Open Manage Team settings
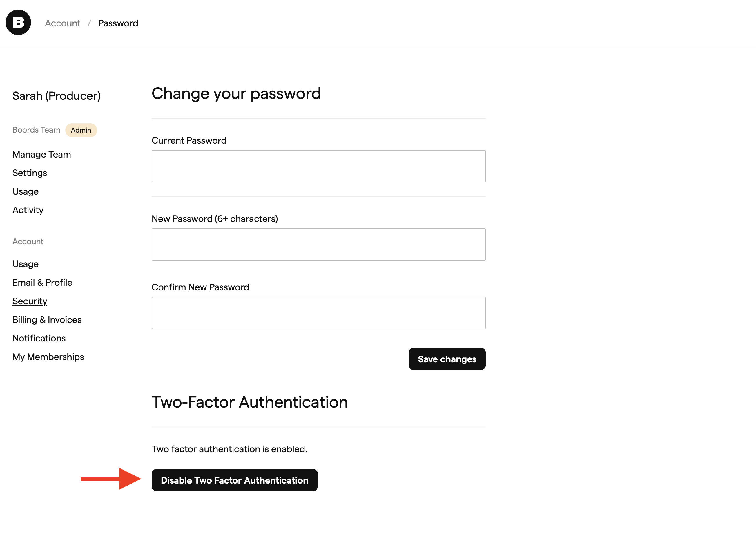 [x=41, y=154]
